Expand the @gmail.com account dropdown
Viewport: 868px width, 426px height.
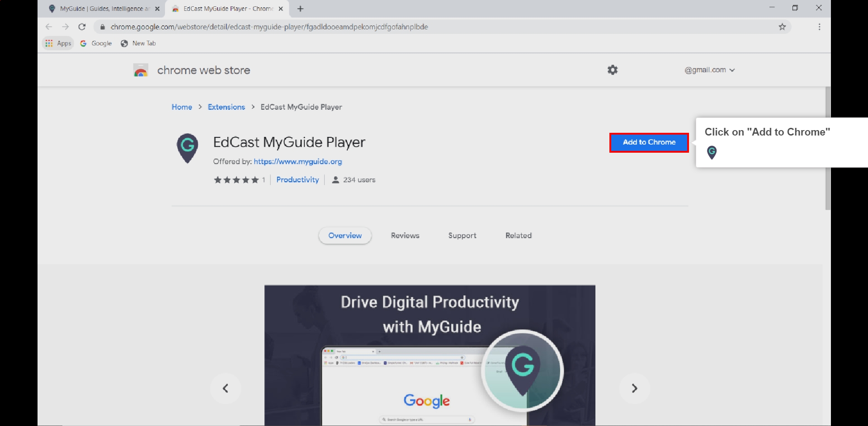click(x=709, y=70)
